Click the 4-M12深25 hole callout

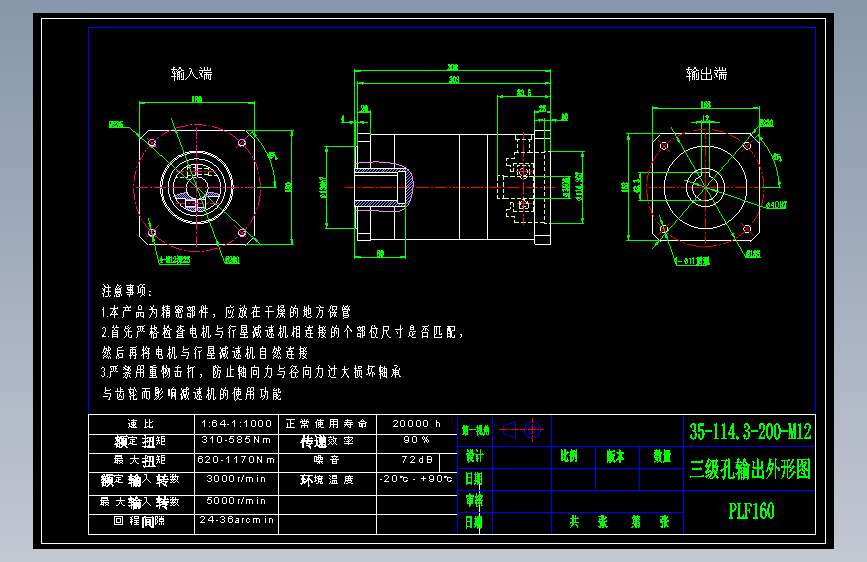tap(175, 260)
